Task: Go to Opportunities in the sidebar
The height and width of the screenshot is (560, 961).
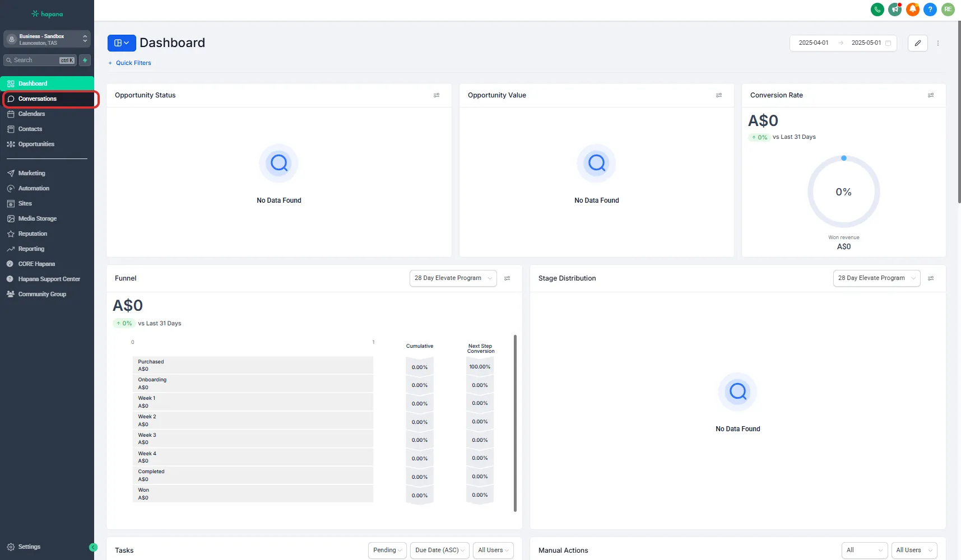Action: (x=36, y=144)
